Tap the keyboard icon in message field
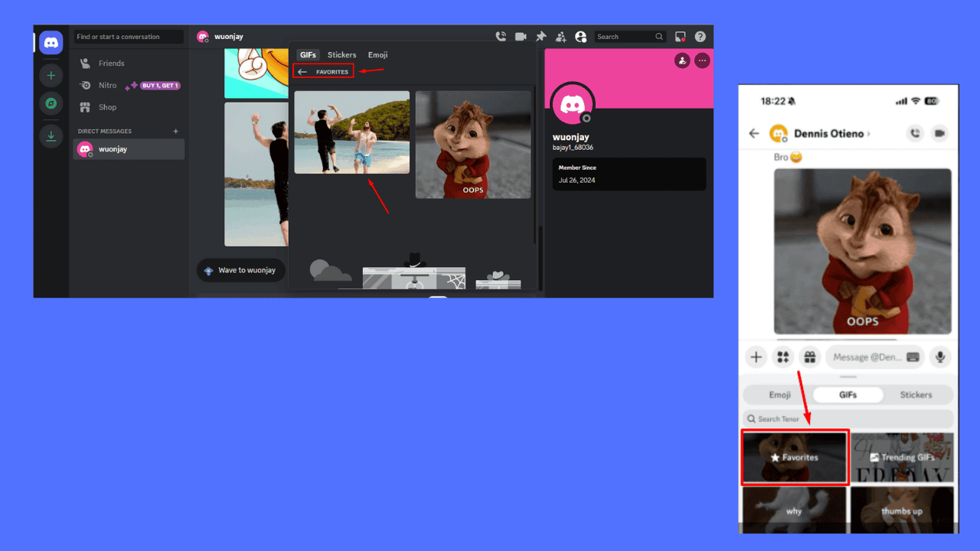 coord(913,357)
